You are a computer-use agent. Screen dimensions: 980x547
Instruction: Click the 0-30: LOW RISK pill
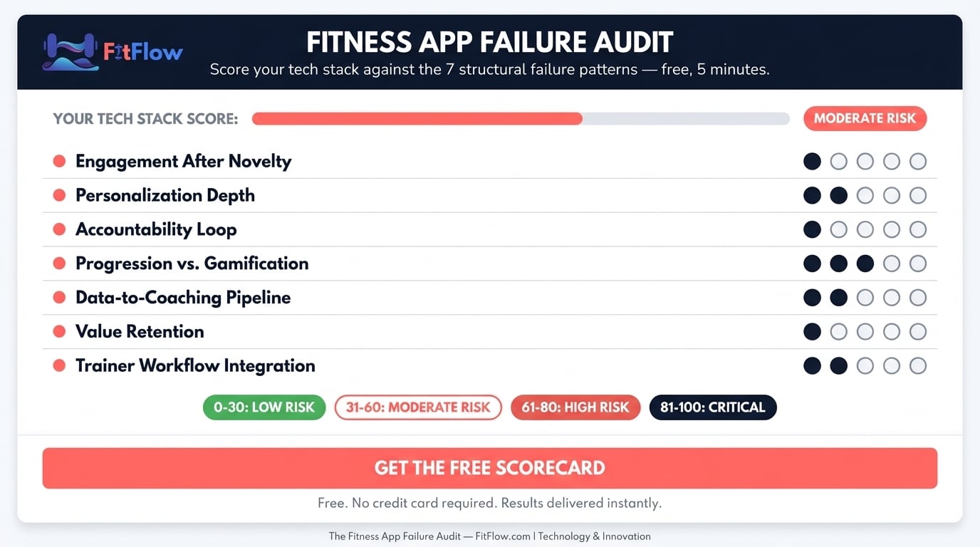click(264, 407)
